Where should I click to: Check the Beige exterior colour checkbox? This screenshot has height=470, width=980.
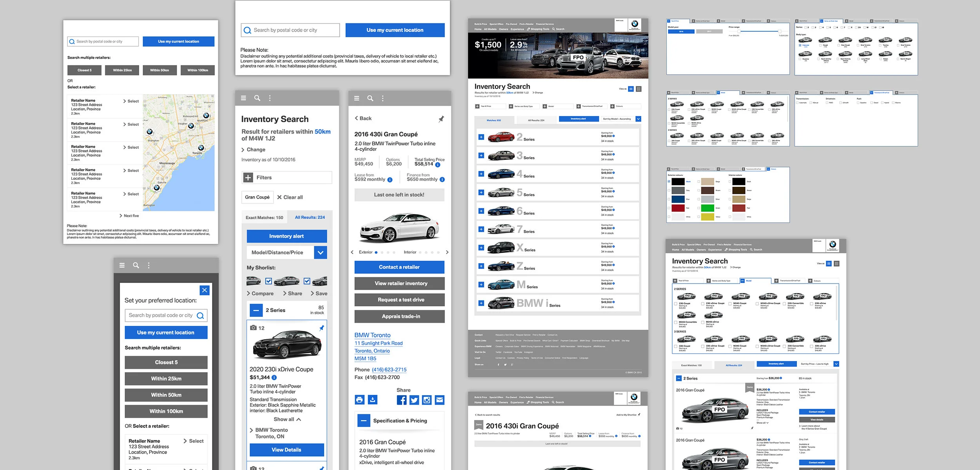(x=699, y=182)
